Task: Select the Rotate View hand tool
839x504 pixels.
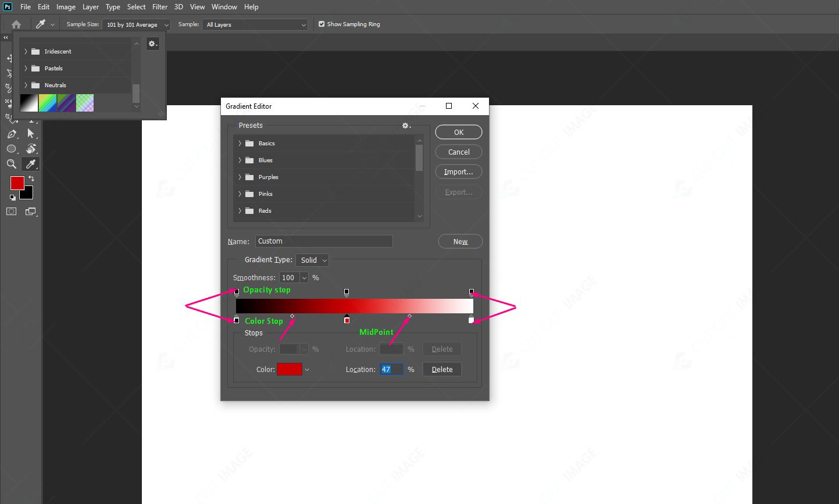Action: coord(31,149)
